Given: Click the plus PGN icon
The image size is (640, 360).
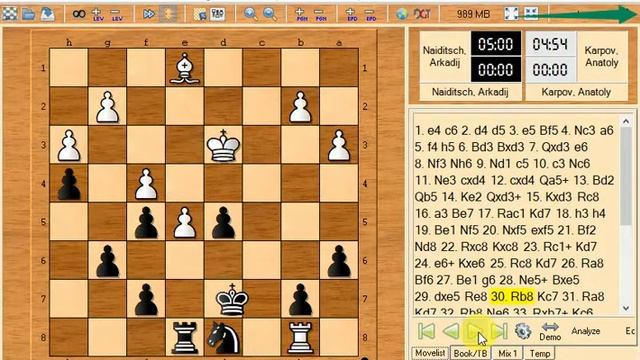Looking at the screenshot, I should click(301, 15).
